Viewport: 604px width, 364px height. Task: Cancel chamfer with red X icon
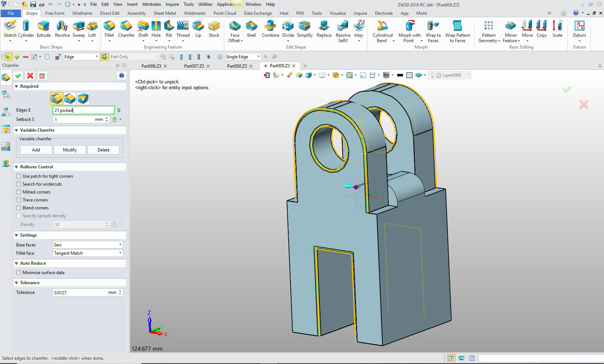coord(30,76)
